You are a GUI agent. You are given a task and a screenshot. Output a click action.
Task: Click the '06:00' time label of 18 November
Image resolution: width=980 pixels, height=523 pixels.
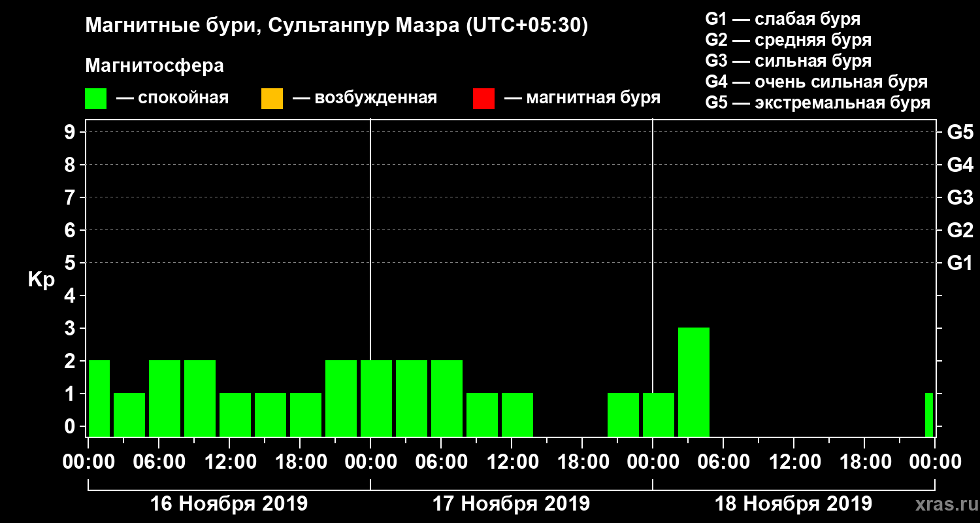[723, 462]
